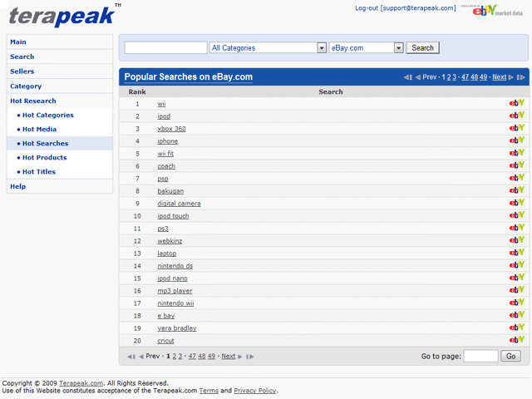Go to page 47 in the top pager
This screenshot has height=399, width=532.
click(465, 77)
